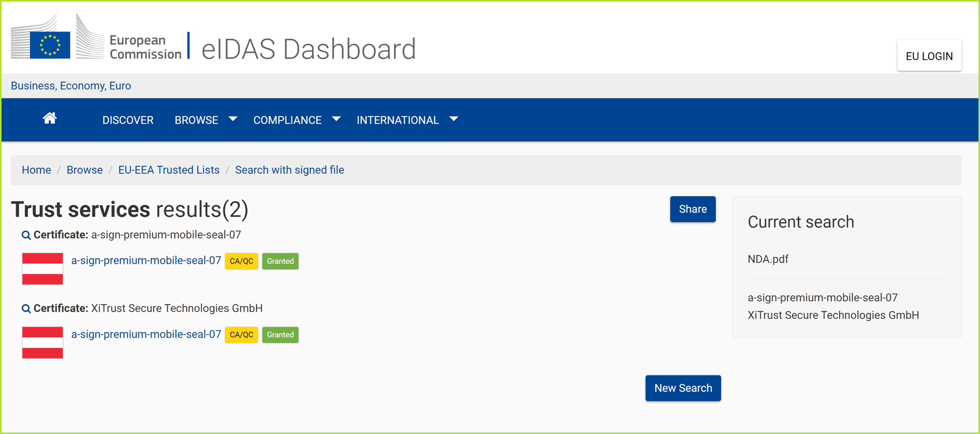Click the magnifier icon beside first Certificate
980x434 pixels.
point(26,235)
